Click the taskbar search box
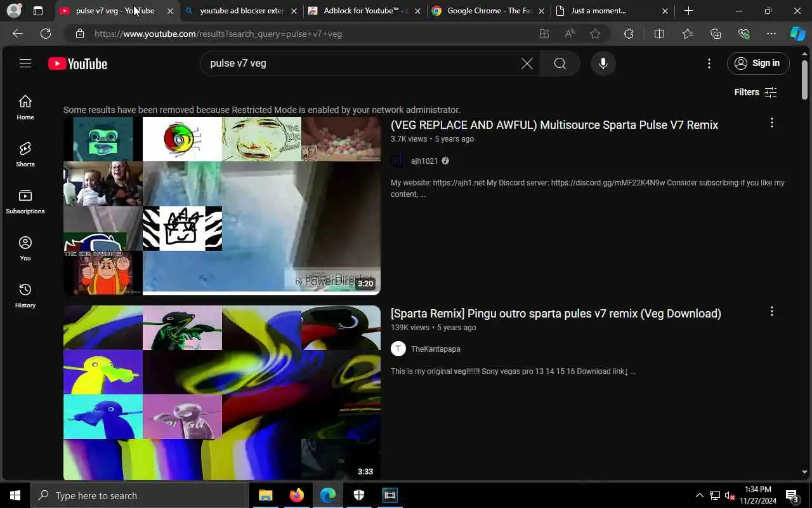The width and height of the screenshot is (812, 508). [x=139, y=495]
